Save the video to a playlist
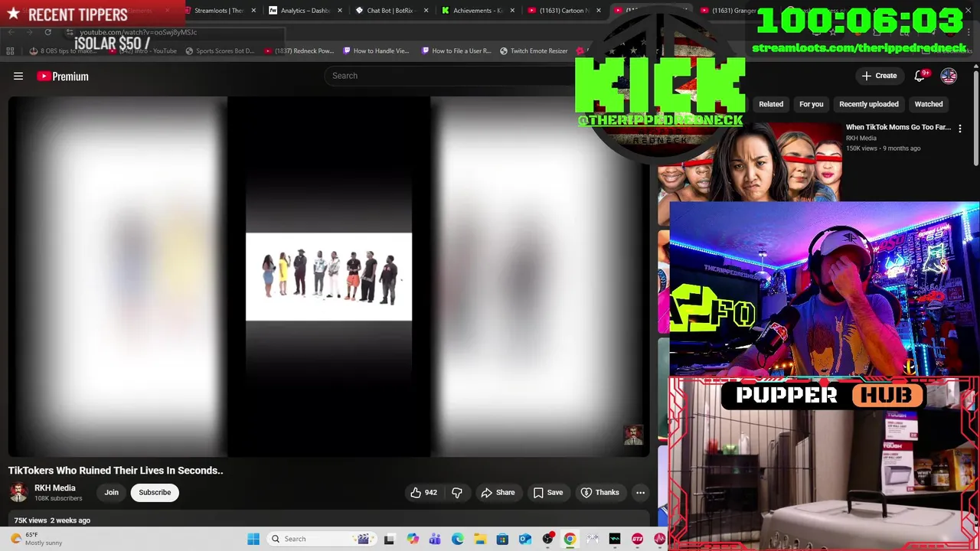 547,493
